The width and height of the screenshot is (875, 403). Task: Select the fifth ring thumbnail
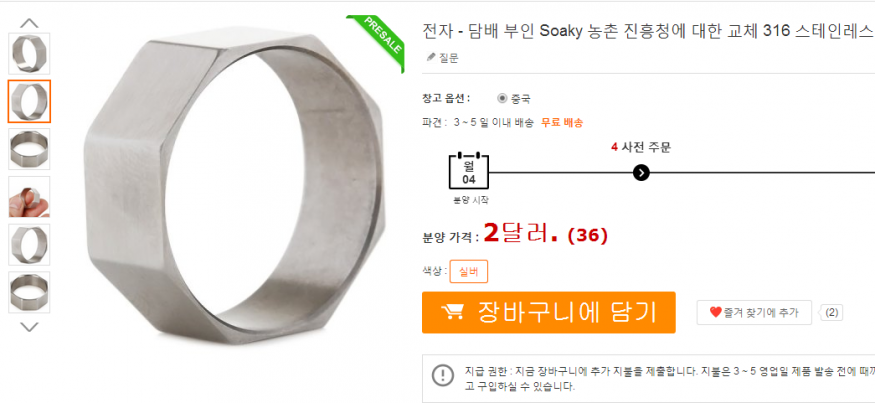tap(29, 244)
